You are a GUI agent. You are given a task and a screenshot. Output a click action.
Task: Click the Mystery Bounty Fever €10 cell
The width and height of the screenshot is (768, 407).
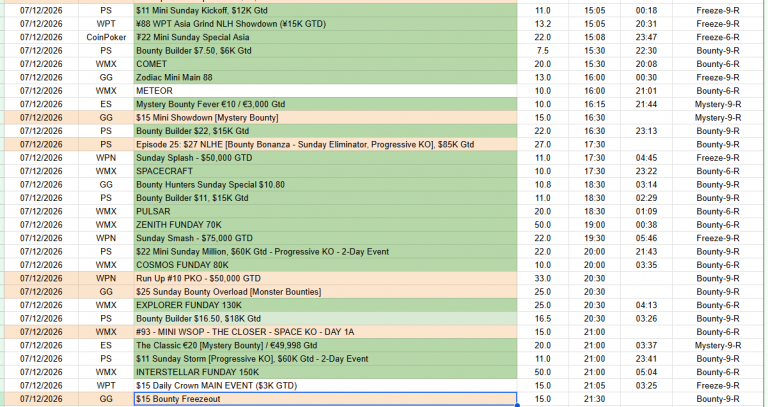point(325,104)
